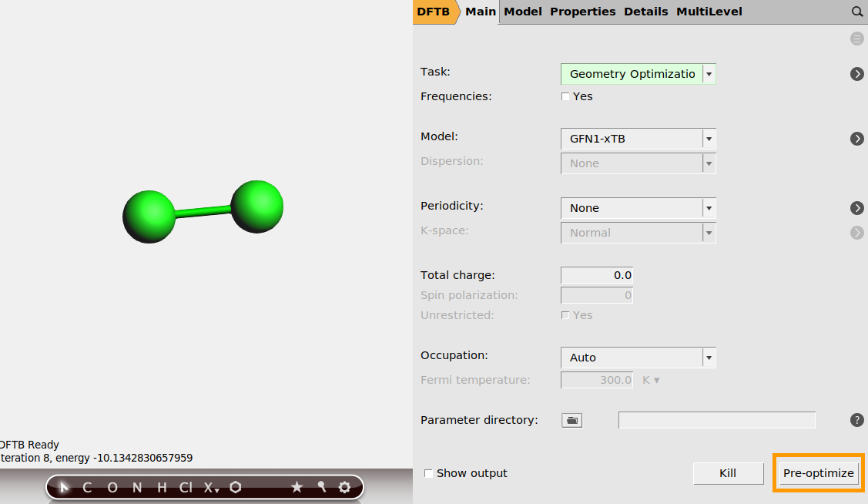Click the star icon in toolbar
The image size is (868, 504).
point(297,487)
